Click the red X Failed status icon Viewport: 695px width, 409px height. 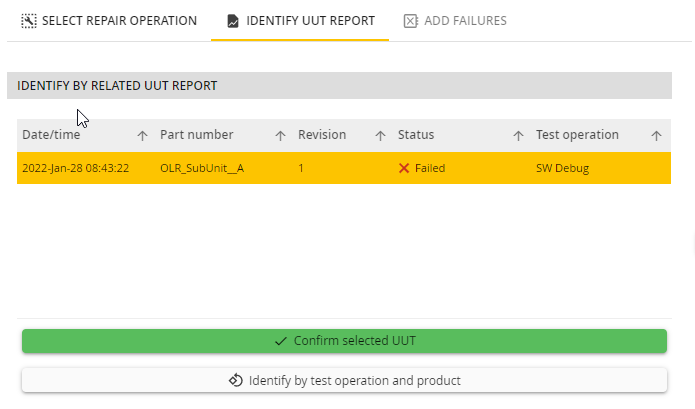coord(404,168)
